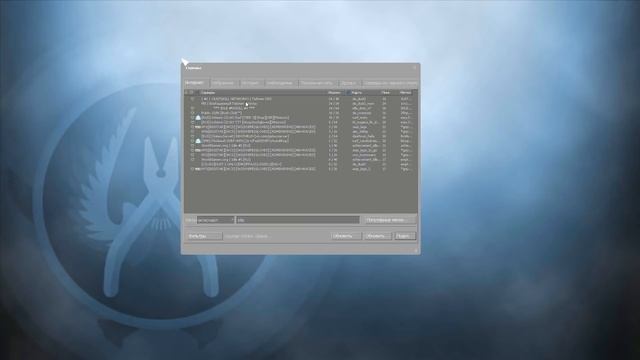Click the Обновить refresh button beside connect
This screenshot has height=360, width=640.
point(377,236)
